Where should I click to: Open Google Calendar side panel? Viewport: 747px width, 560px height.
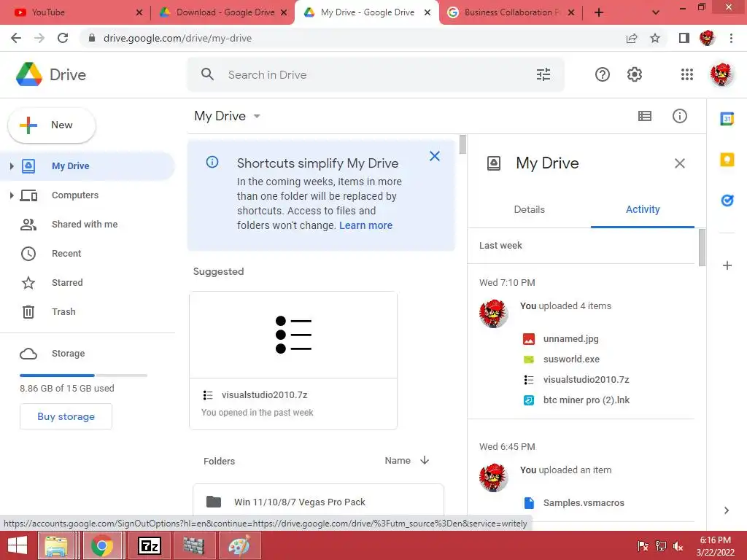(x=727, y=119)
